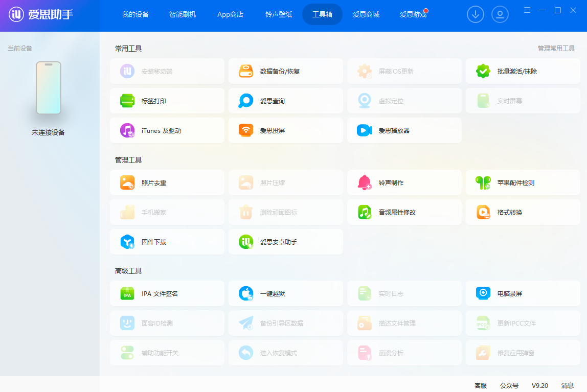Launch the 格式转换 converter icon
This screenshot has height=392, width=587.
pos(483,212)
